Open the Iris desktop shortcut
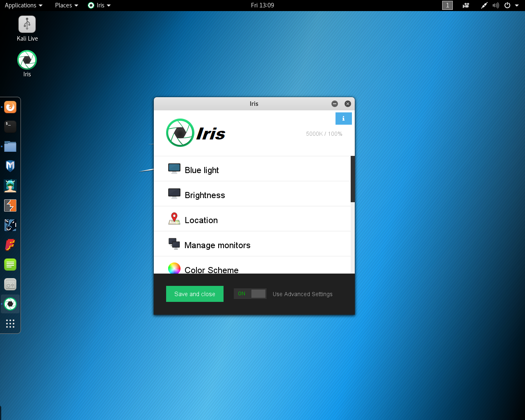525x420 pixels. 27,64
